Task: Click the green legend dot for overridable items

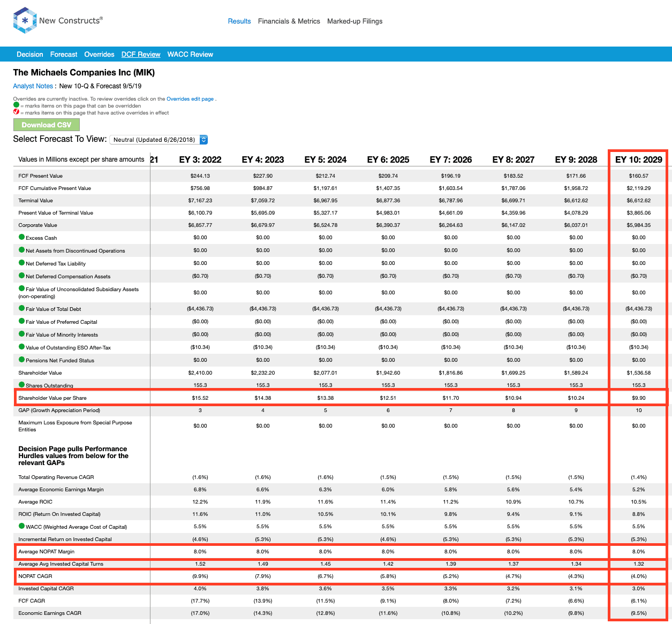Action: [16, 105]
